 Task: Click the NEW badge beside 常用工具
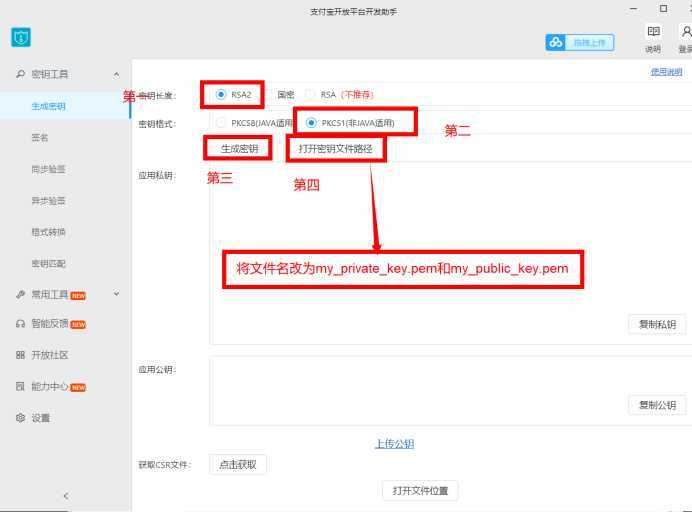coord(78,296)
